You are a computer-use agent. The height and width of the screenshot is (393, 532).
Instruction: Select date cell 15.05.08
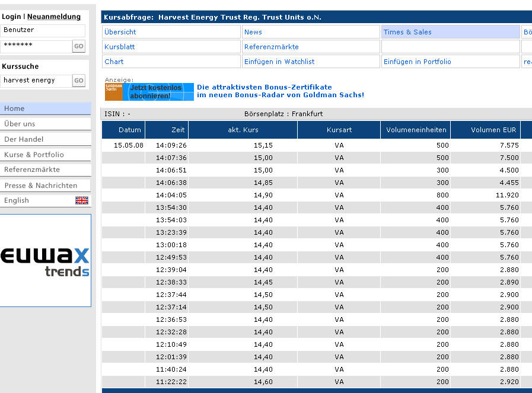pos(129,145)
